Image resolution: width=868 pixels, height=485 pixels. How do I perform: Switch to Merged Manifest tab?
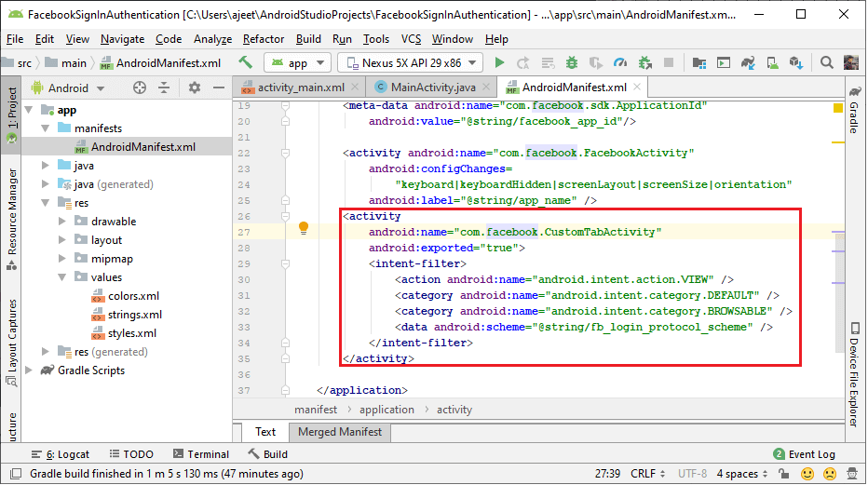[x=339, y=432]
